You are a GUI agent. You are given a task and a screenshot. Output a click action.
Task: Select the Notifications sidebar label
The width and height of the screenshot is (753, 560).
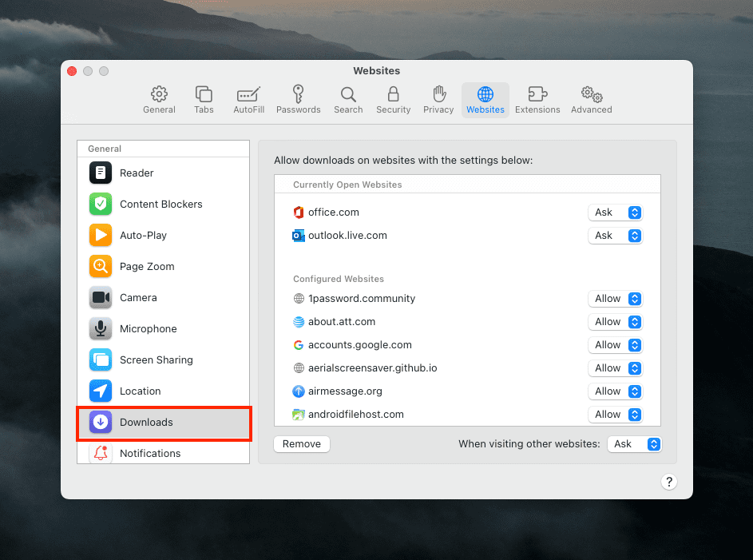point(150,454)
